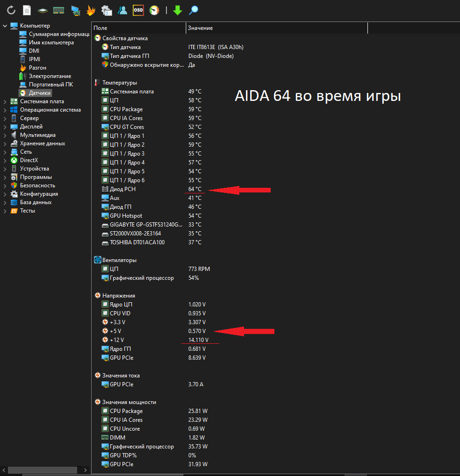Image resolution: width=460 pixels, height=476 pixels.
Task: Expand the Операционная система node arrow
Action: click(5, 110)
